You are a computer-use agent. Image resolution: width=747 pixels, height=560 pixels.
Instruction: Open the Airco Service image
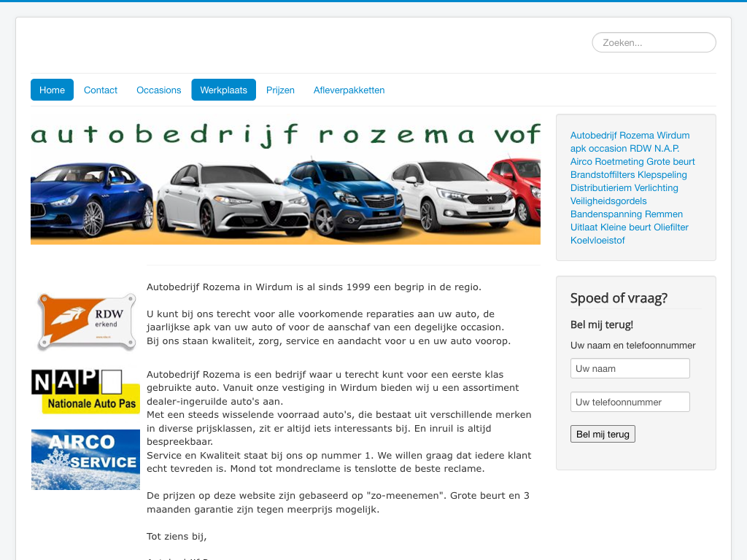(x=85, y=459)
